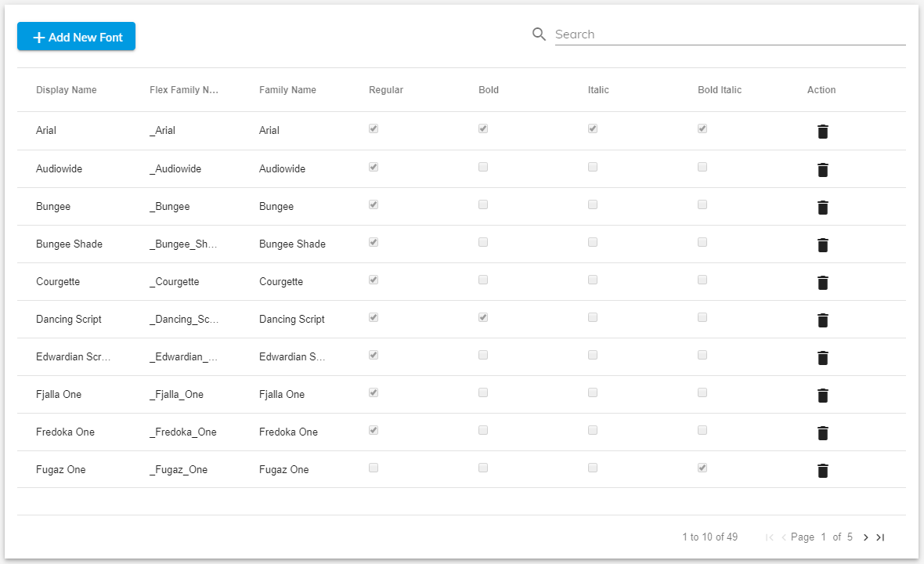924x564 pixels.
Task: Enable Bold checkbox for Audiowide
Action: coord(483,167)
